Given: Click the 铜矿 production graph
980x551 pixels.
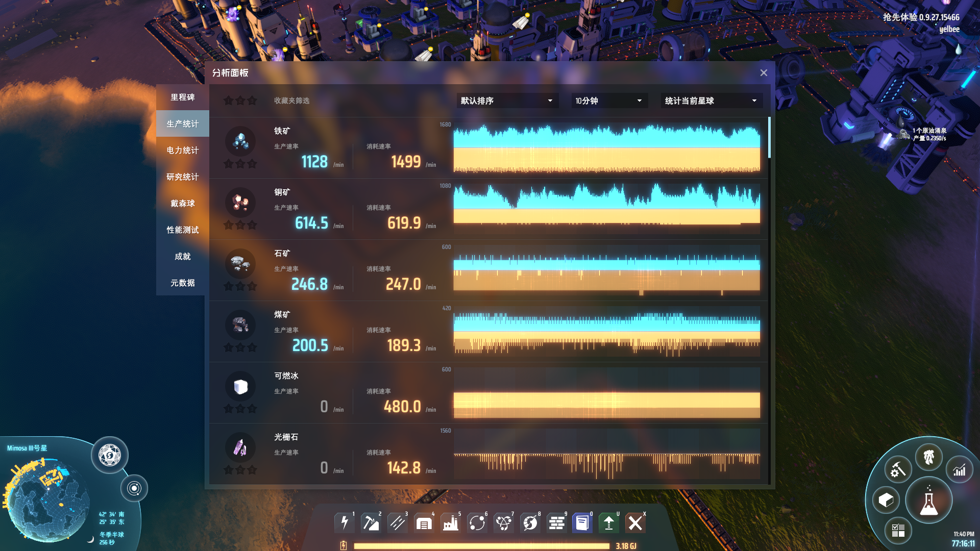Looking at the screenshot, I should pyautogui.click(x=607, y=209).
